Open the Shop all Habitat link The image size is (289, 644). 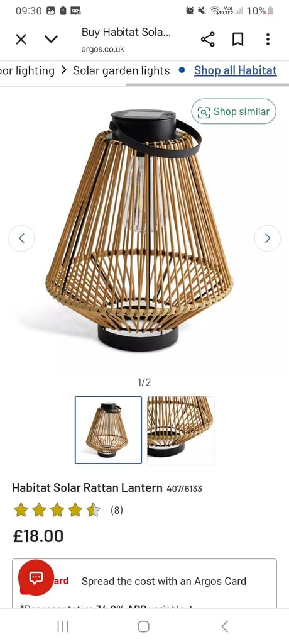[x=235, y=70]
